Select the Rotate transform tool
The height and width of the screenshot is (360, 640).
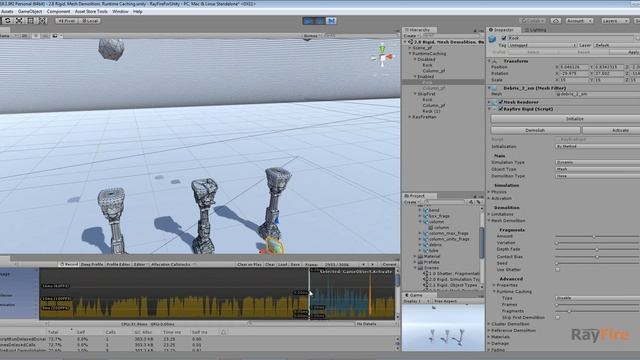[8, 20]
